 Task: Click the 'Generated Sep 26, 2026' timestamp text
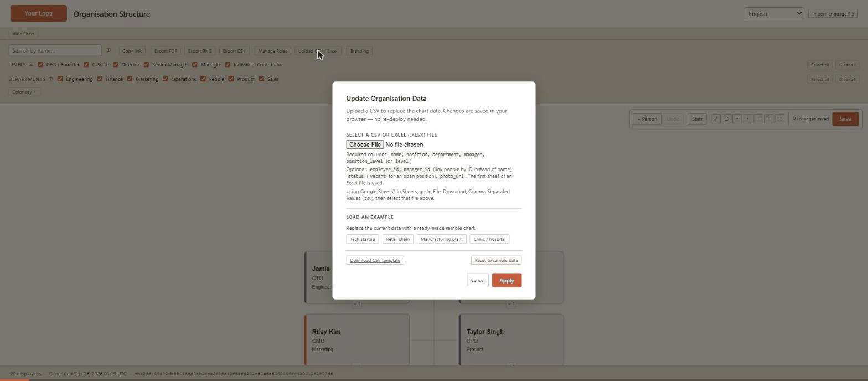[87, 374]
